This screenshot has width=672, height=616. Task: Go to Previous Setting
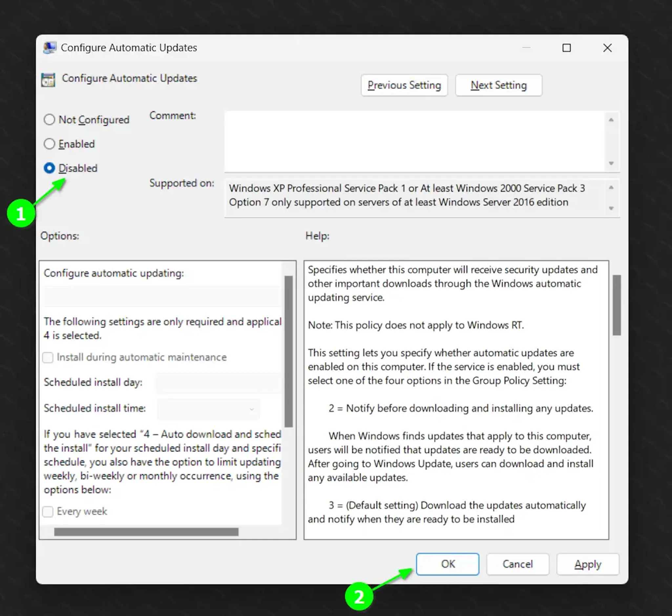coord(404,85)
